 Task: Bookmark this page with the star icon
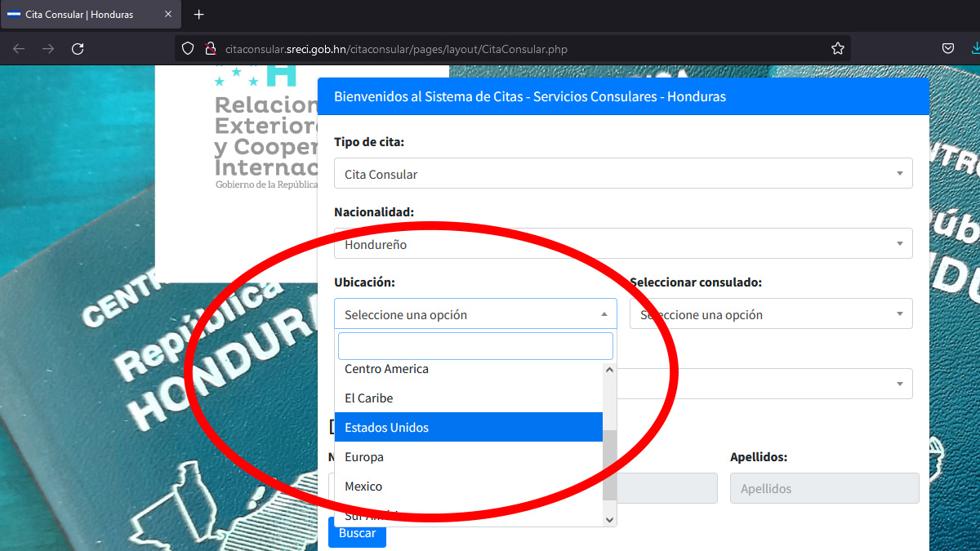837,49
